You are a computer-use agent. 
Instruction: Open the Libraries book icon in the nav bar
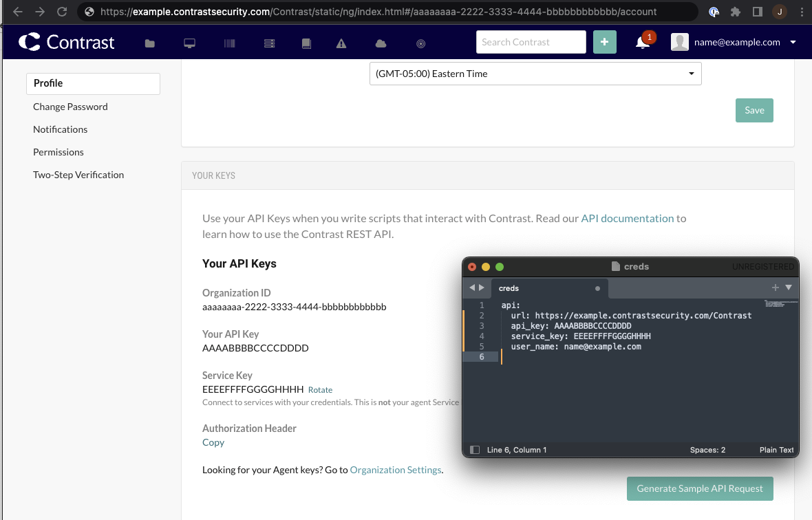[x=307, y=43]
